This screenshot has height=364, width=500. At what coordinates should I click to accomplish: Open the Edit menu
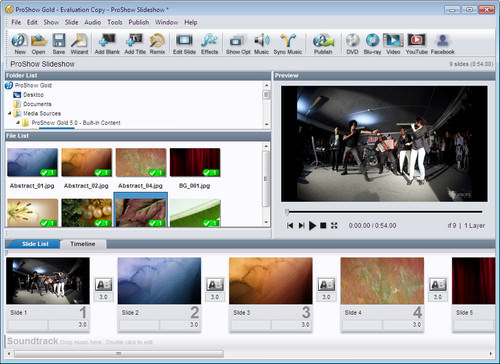32,22
